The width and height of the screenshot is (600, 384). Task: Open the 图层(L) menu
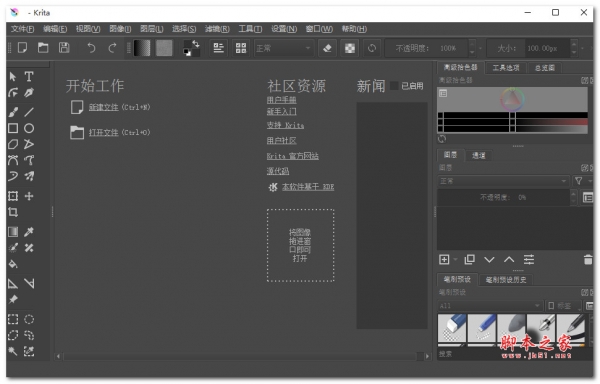[x=152, y=29]
